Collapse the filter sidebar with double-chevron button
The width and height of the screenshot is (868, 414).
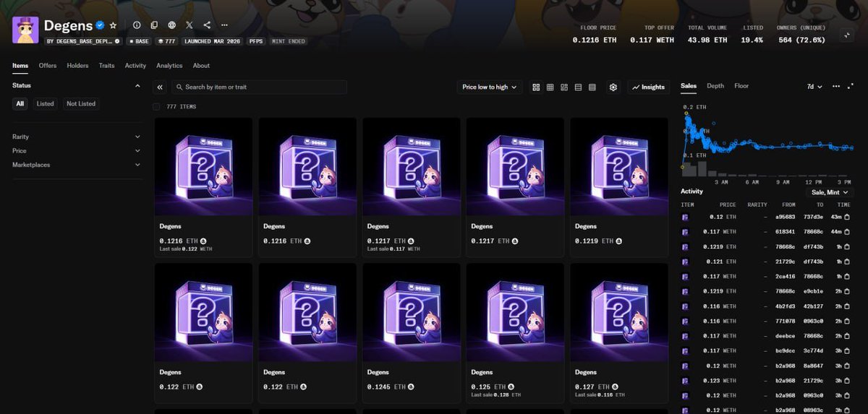pyautogui.click(x=160, y=87)
